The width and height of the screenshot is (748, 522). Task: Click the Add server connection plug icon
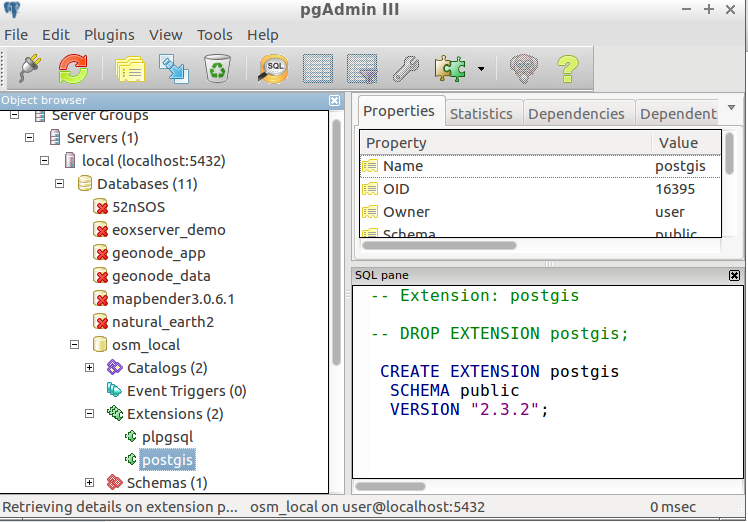coord(30,69)
